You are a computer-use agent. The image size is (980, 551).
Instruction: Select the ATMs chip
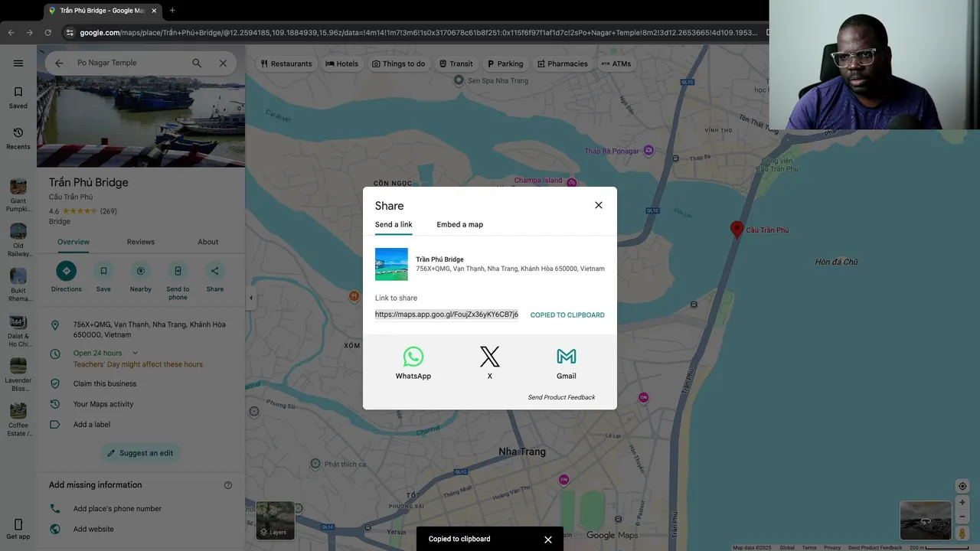tap(616, 64)
